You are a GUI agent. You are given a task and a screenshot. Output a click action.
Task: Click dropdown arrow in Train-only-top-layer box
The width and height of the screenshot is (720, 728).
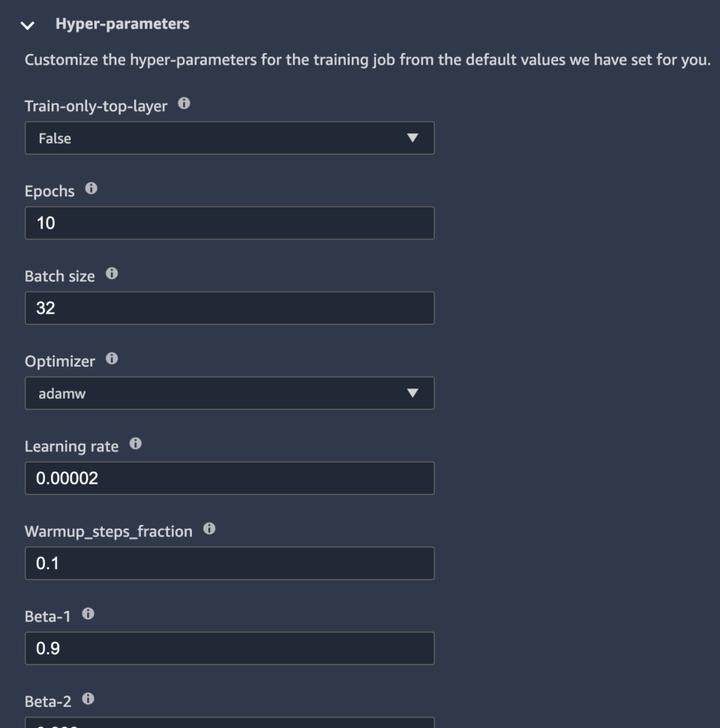click(x=411, y=138)
